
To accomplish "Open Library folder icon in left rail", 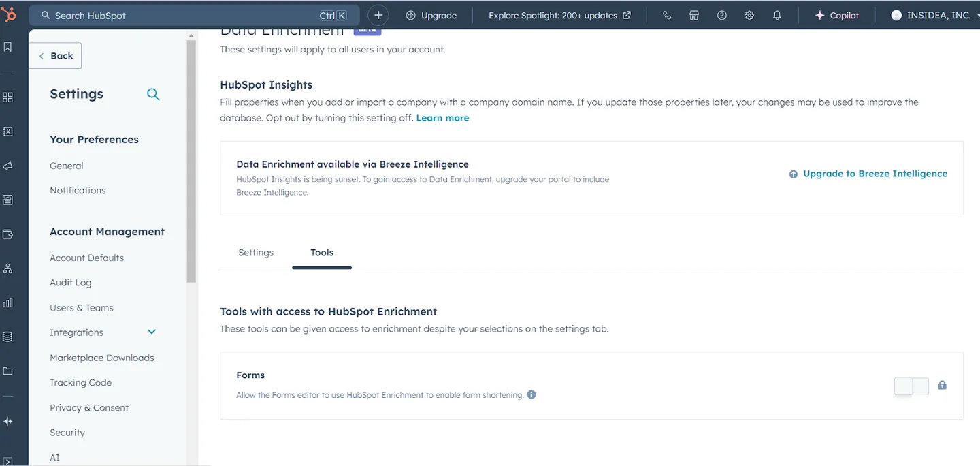I will tap(8, 371).
